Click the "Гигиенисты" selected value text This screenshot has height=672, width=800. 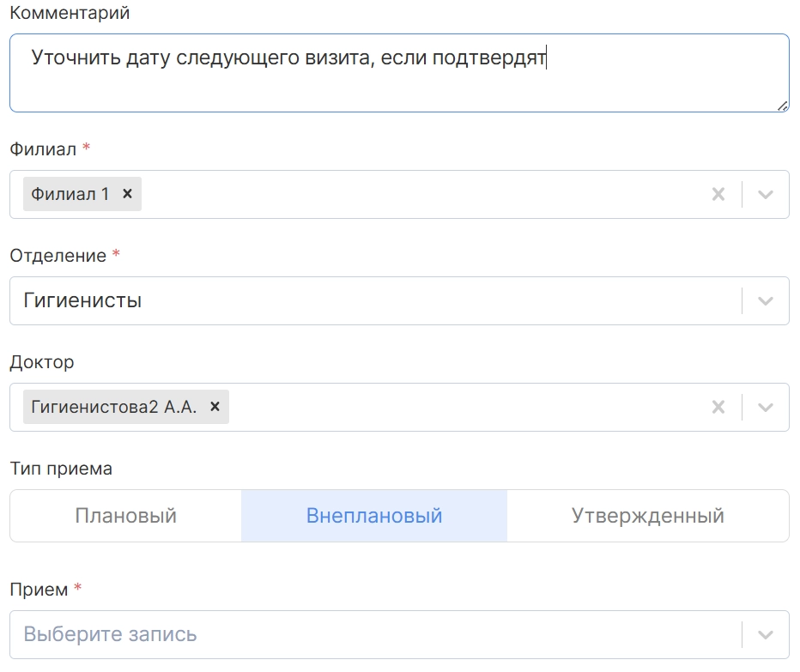[82, 300]
